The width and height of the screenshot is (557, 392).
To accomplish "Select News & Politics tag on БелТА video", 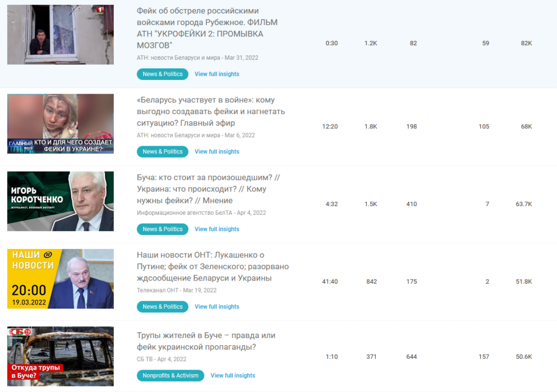I will pos(162,229).
